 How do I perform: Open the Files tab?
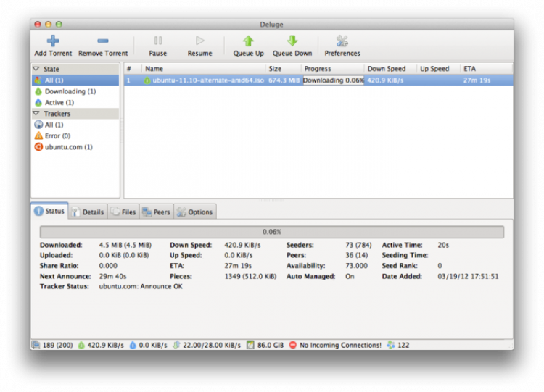(x=124, y=212)
